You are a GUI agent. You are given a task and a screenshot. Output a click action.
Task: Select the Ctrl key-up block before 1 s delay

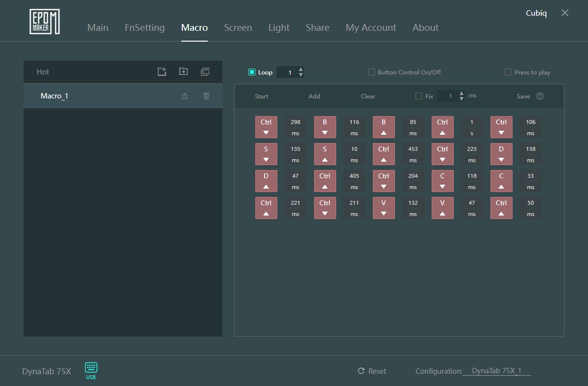[x=442, y=127]
